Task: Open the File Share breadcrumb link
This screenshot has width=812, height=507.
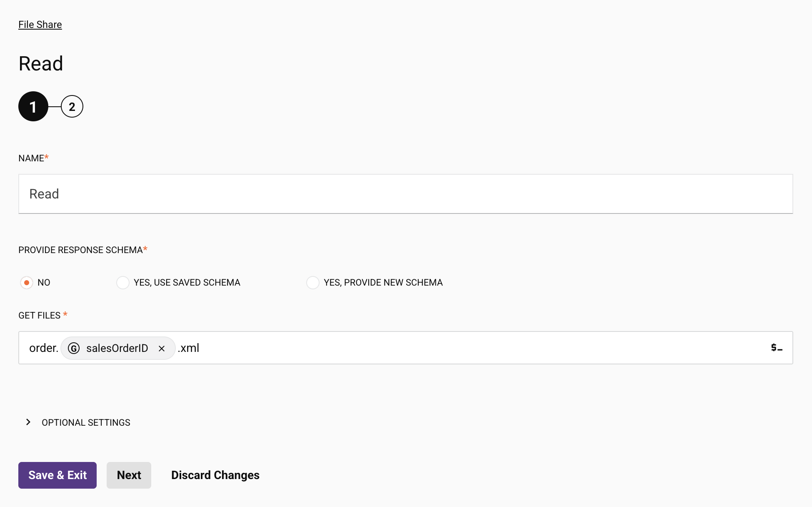Action: coord(40,24)
